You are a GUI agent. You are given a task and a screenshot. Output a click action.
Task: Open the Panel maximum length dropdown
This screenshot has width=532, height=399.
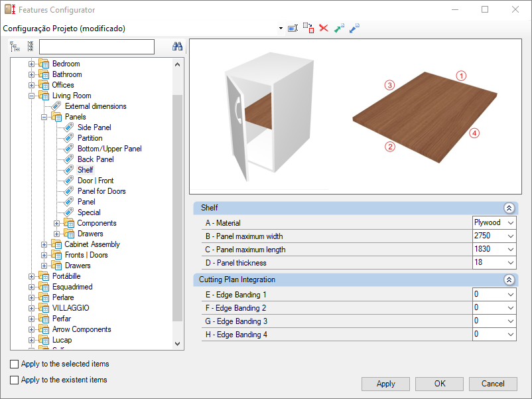click(510, 249)
